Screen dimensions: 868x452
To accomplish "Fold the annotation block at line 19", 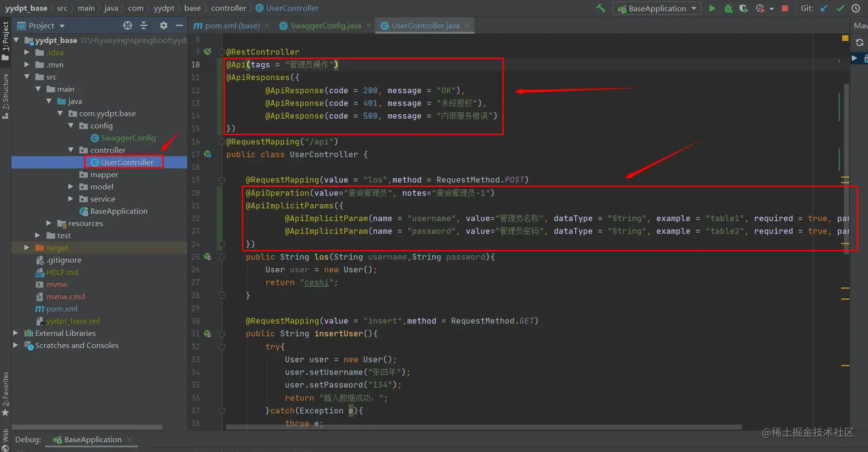I will [222, 180].
